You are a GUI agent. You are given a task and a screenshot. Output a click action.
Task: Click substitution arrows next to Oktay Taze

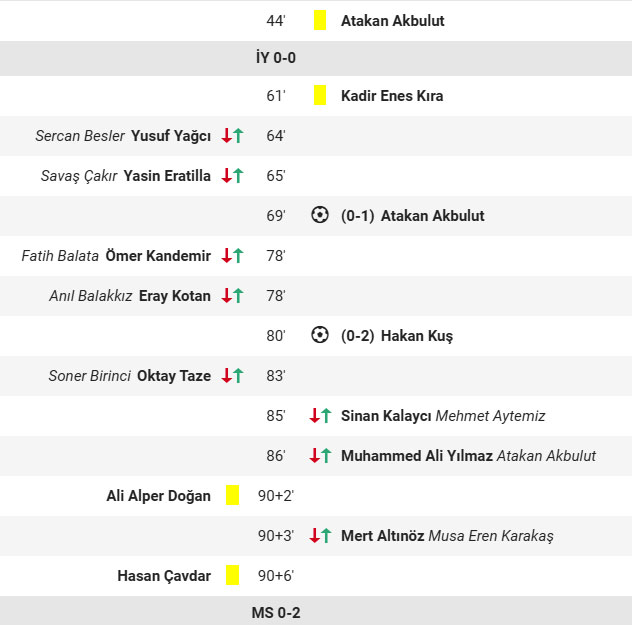pos(232,376)
